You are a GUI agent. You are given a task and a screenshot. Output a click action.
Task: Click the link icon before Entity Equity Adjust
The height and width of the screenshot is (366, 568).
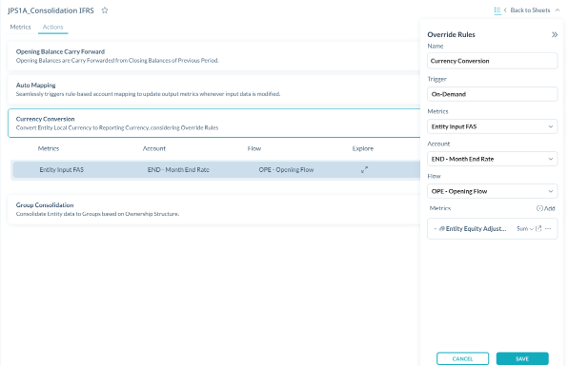tap(442, 229)
